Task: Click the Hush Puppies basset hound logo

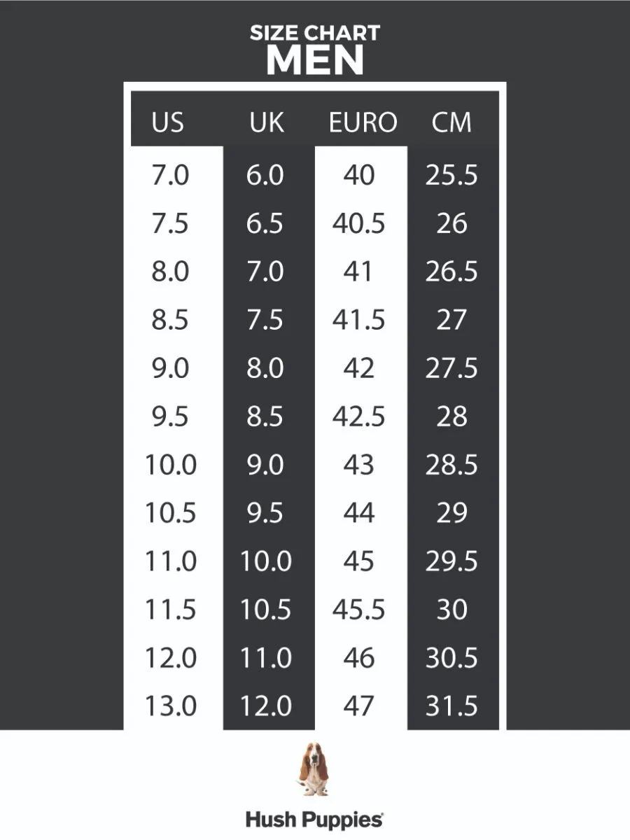Action: pos(314,769)
